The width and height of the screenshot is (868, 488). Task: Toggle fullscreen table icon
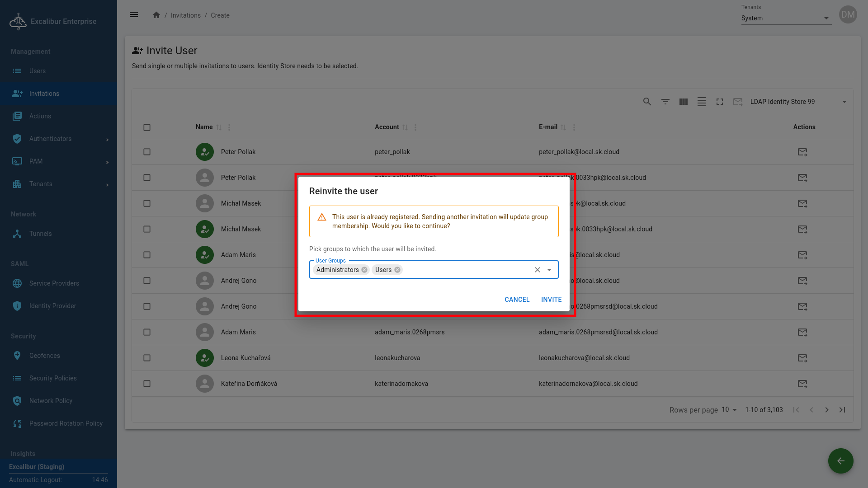pyautogui.click(x=719, y=102)
